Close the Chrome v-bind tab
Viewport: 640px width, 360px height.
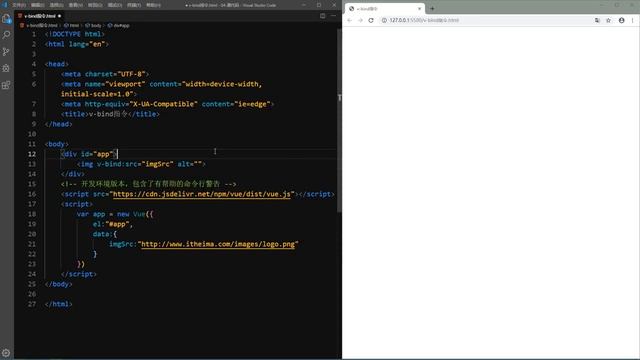(x=419, y=8)
